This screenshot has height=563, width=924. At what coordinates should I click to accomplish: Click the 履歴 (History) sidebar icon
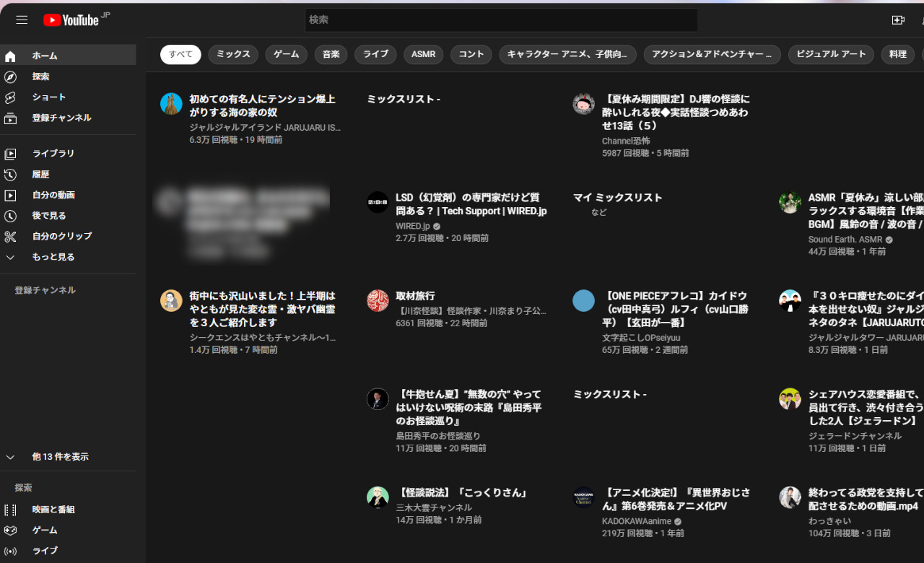10,173
